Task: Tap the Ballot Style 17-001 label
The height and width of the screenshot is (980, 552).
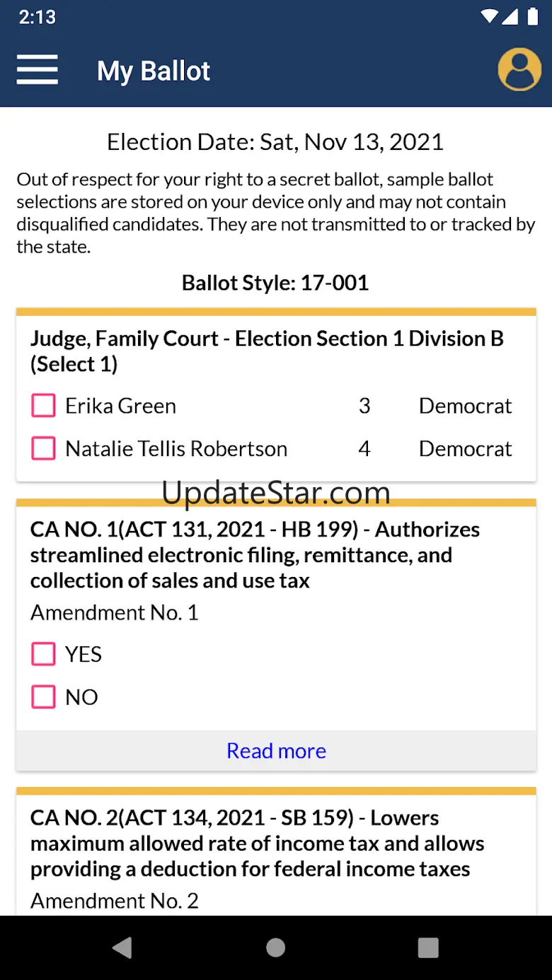Action: (x=275, y=283)
